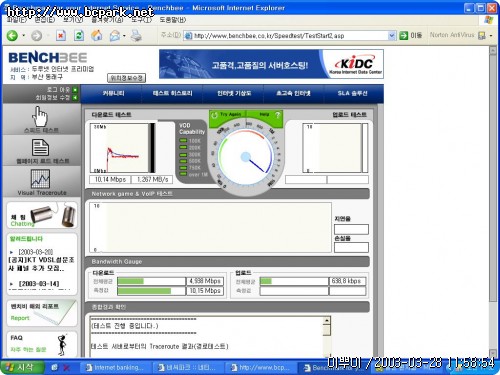Switch to the http://www.bcp... taskbar window
Image resolution: width=500 pixels, height=375 pixels.
click(x=261, y=368)
